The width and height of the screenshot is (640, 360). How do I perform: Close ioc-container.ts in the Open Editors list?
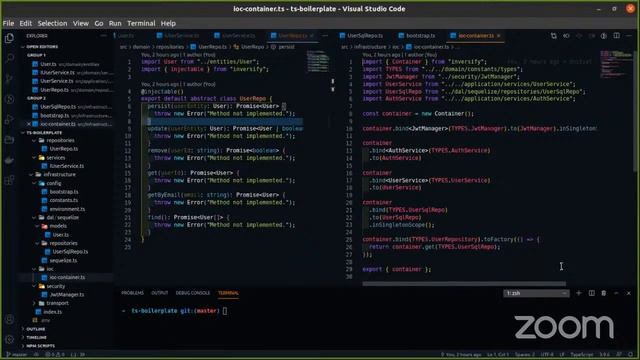[x=29, y=124]
